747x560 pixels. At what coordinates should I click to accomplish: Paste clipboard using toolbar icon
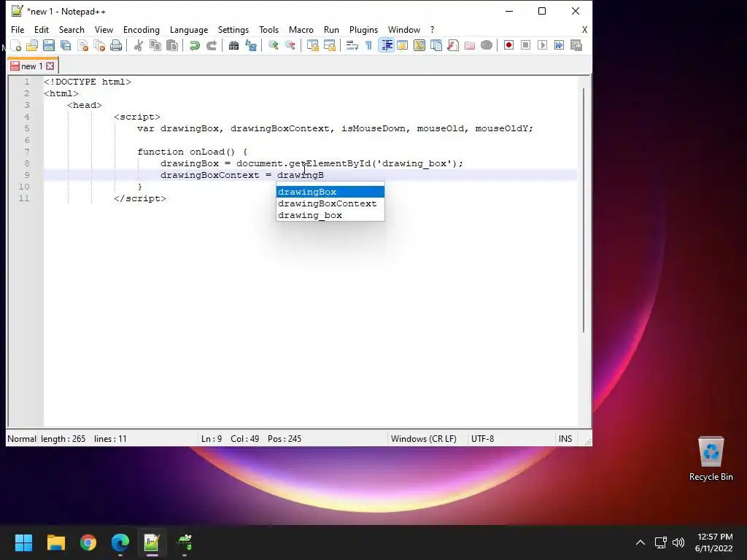tap(172, 45)
